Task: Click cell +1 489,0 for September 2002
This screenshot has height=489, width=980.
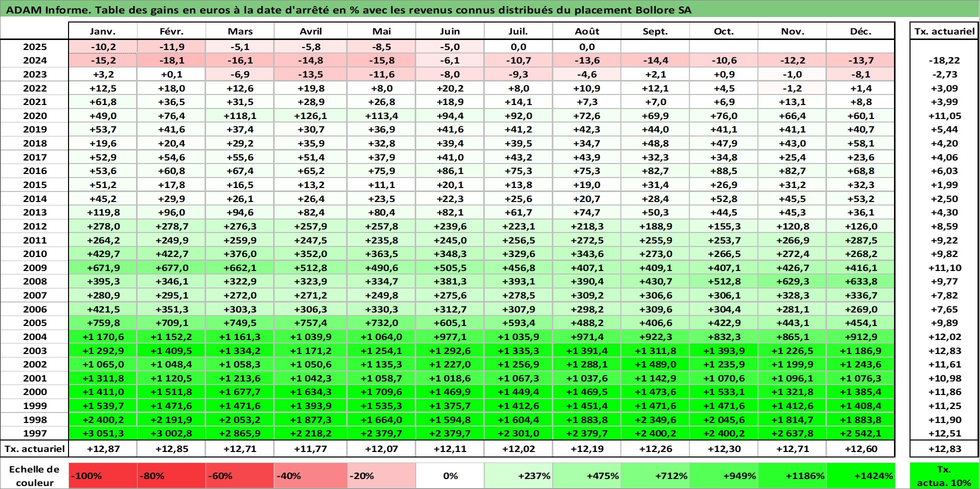Action: point(655,364)
